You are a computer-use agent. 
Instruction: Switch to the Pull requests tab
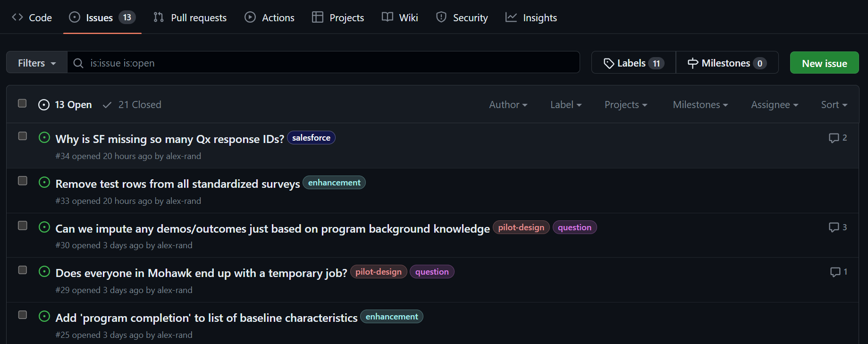pos(190,18)
